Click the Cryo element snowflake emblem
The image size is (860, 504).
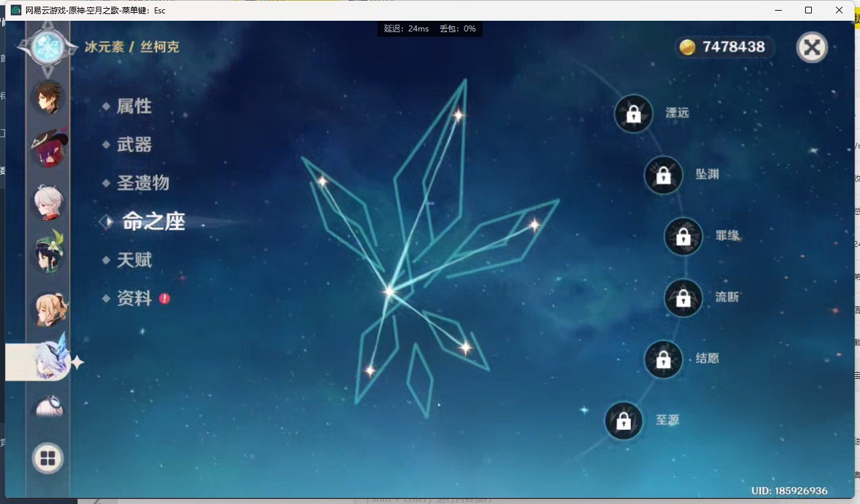(48, 47)
